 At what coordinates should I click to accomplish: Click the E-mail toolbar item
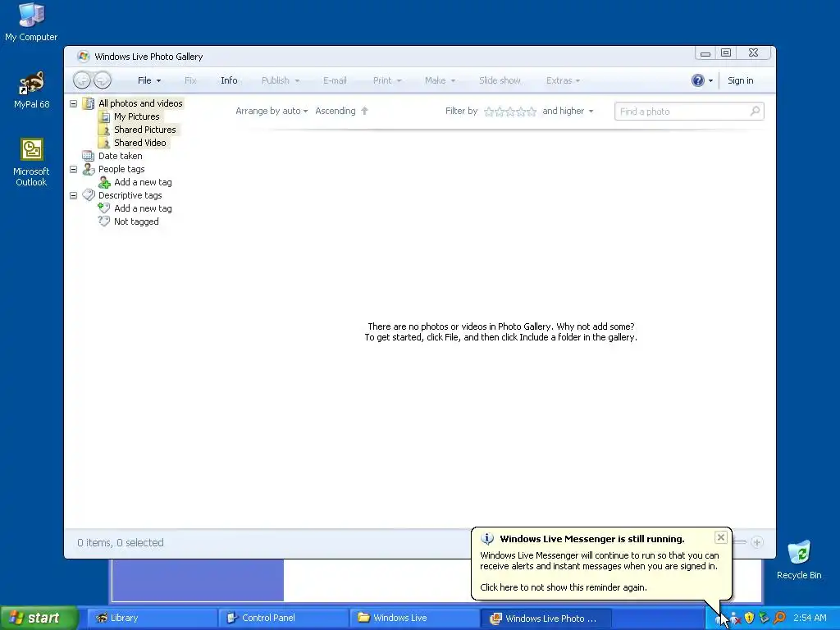point(335,80)
